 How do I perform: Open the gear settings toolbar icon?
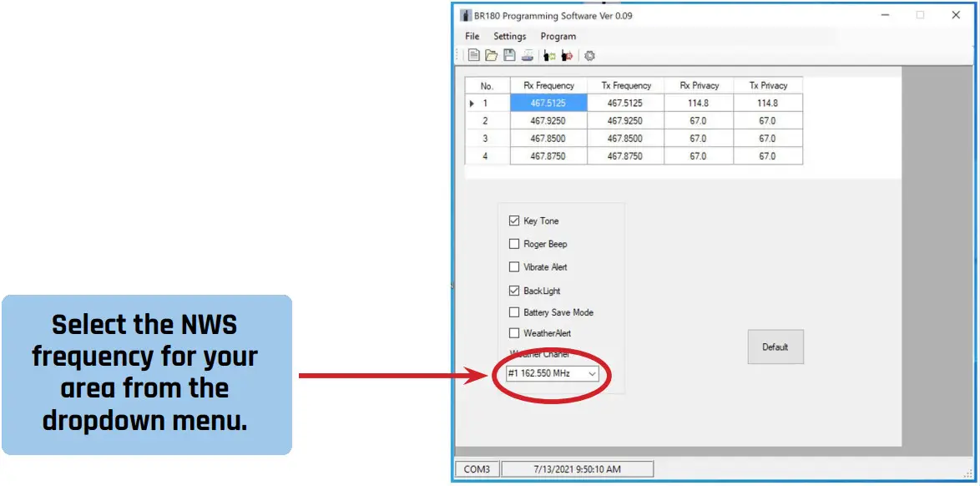pos(589,56)
